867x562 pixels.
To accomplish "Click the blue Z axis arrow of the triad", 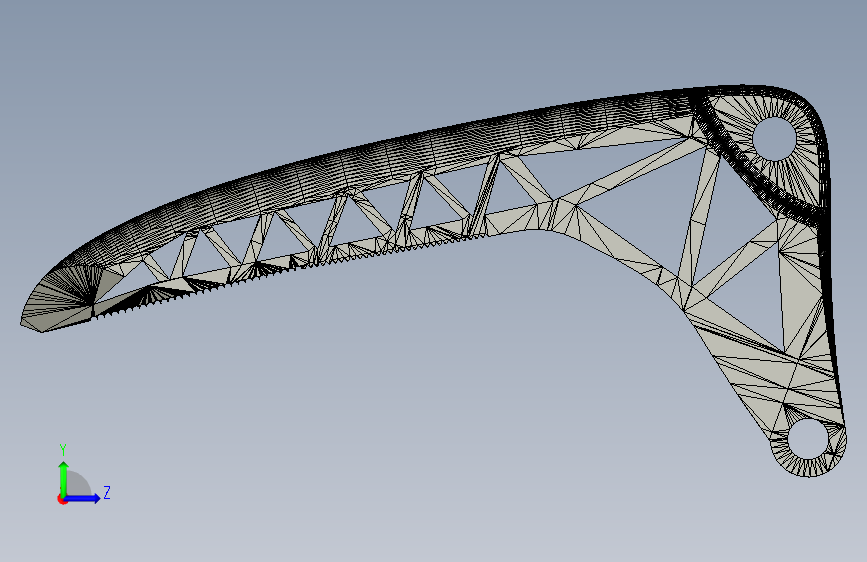I will pos(82,498).
